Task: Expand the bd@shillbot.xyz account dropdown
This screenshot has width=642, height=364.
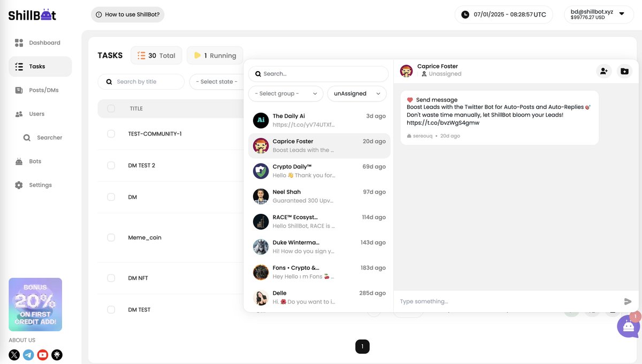Action: [598, 14]
